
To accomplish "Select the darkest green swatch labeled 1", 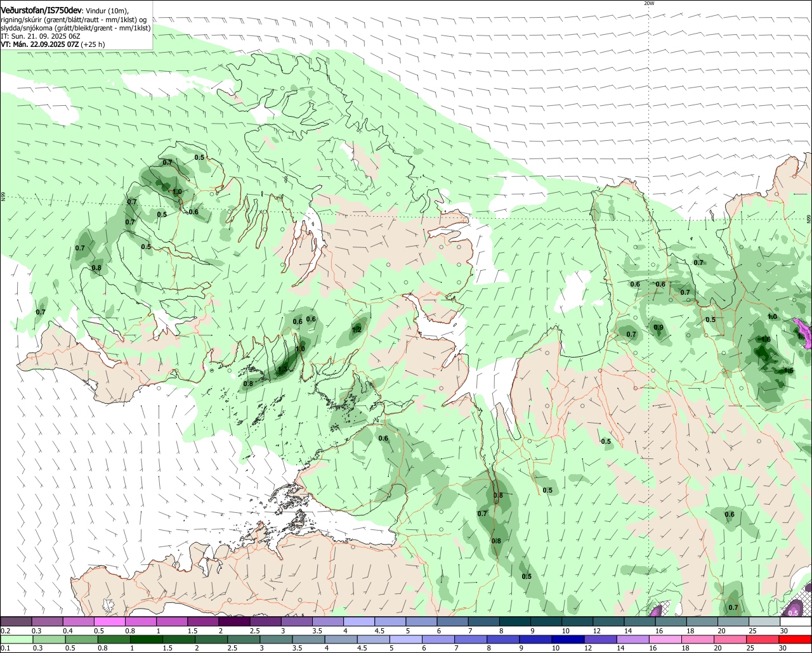I will click(146, 639).
